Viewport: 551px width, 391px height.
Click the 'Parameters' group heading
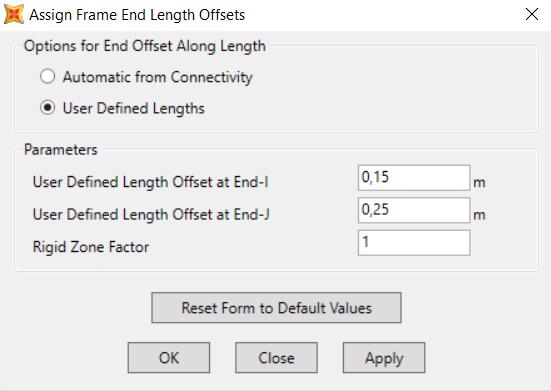[61, 150]
